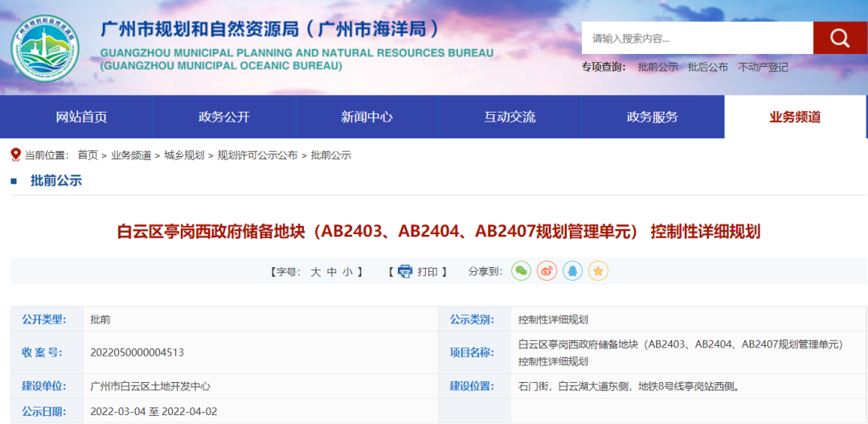Click the red article headline about 白云区亭岗西
This screenshot has width=868, height=424.
439,232
